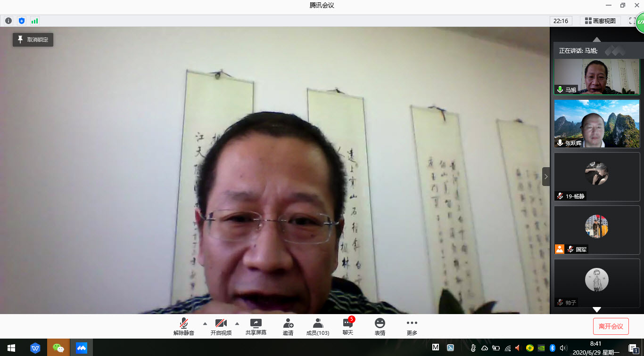
Task: Open the Share Screen (共享屏幕) tool
Action: pos(256,327)
